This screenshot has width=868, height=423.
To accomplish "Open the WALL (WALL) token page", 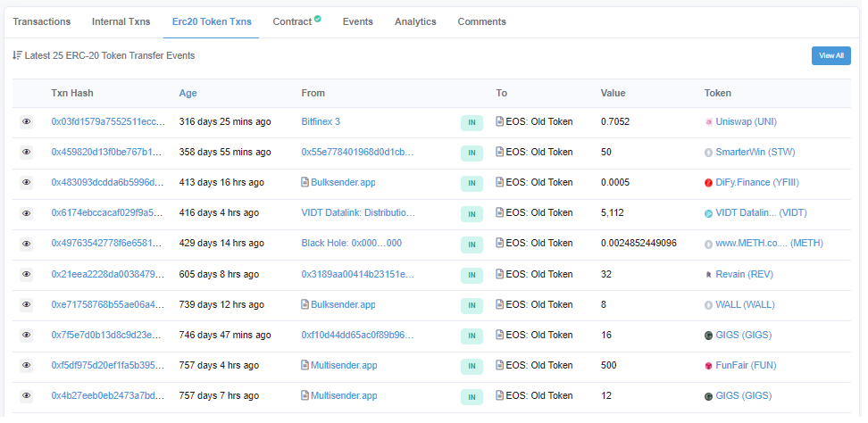I will (x=745, y=304).
